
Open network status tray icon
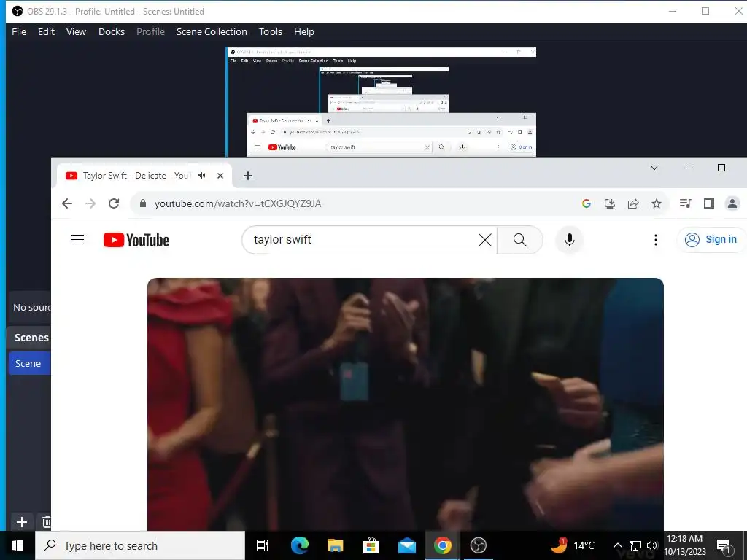tap(635, 545)
